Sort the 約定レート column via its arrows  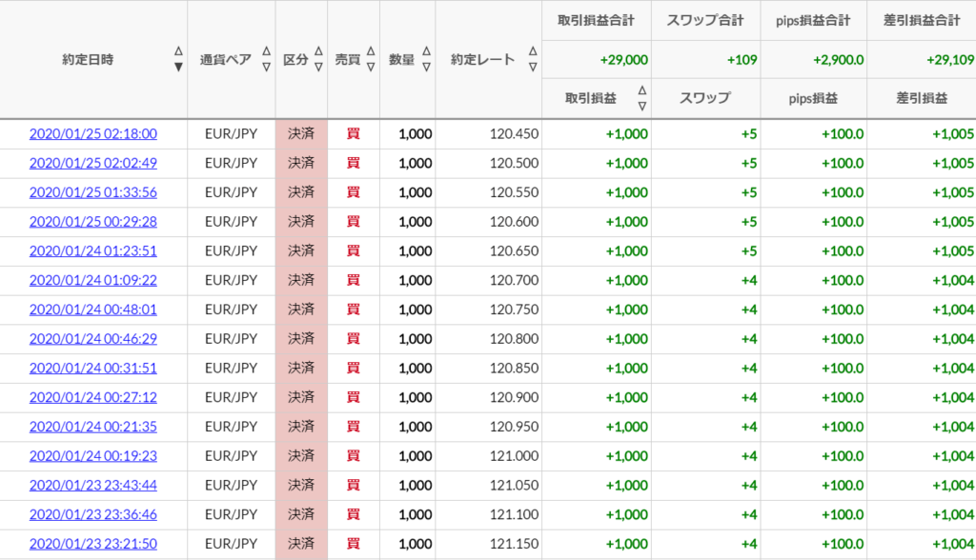[533, 59]
